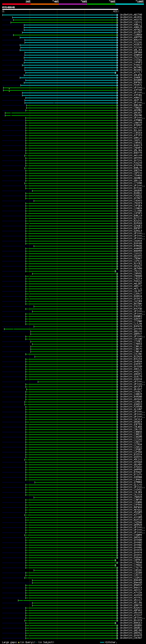Select hit UniRef100_C8PPE3
Screen dimensions: 146x644
[131, 560]
